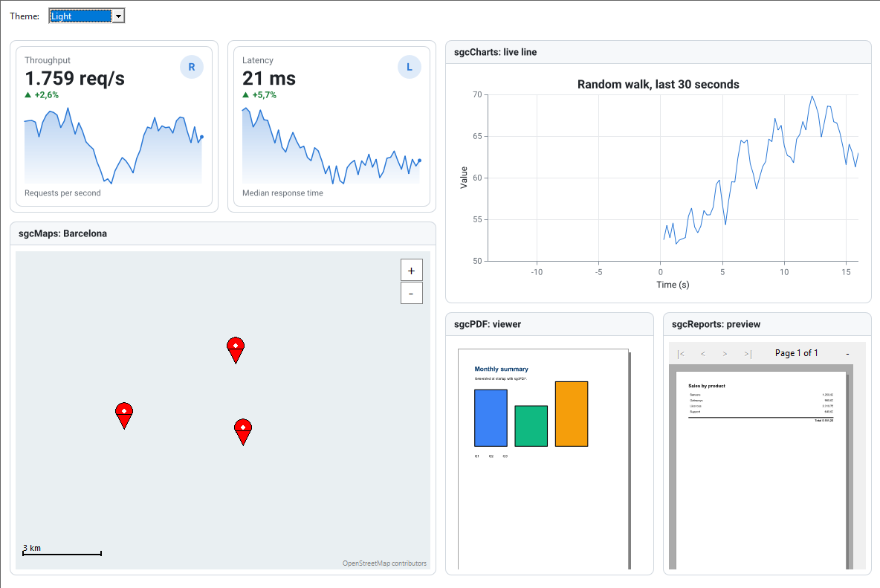Click the Page 1 of 1 indicator

[x=796, y=353]
